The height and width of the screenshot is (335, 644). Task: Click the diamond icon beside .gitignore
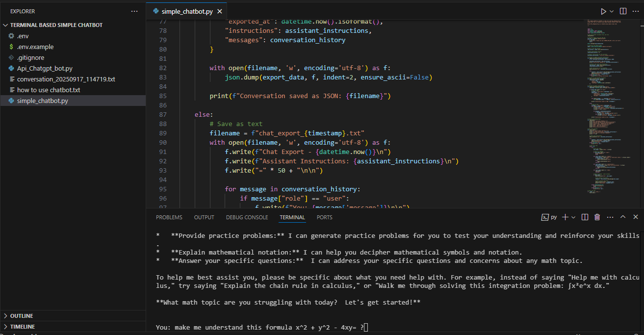pos(12,58)
